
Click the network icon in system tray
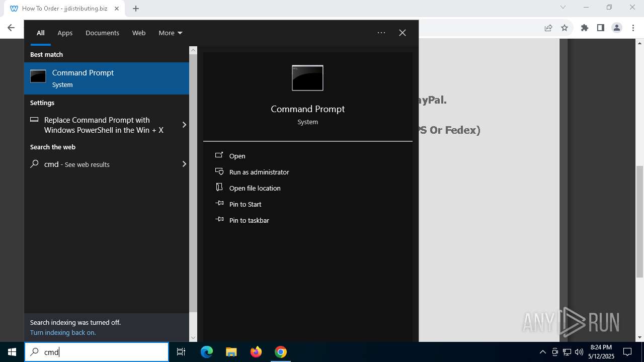(567, 352)
